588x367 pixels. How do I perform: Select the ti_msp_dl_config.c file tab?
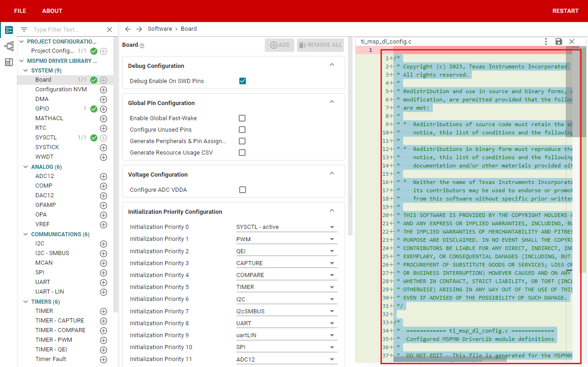tap(386, 42)
